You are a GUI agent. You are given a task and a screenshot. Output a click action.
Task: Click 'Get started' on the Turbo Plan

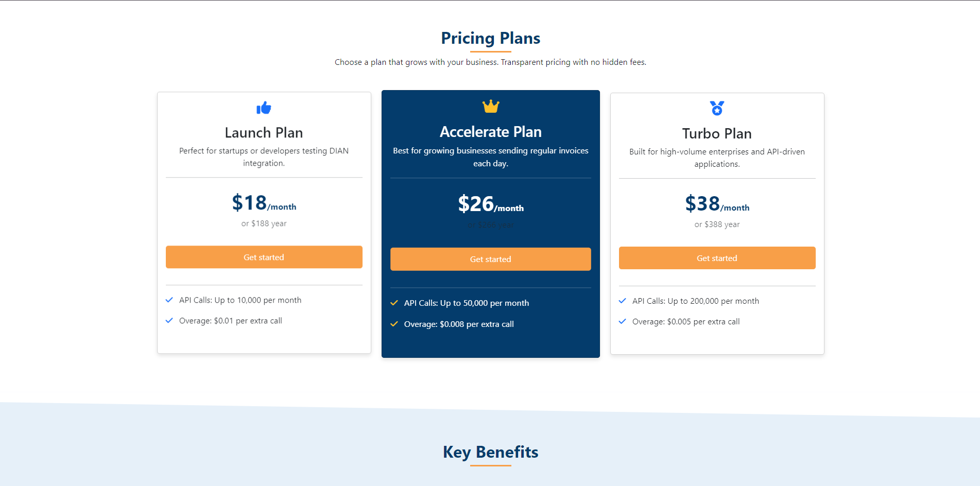[716, 258]
